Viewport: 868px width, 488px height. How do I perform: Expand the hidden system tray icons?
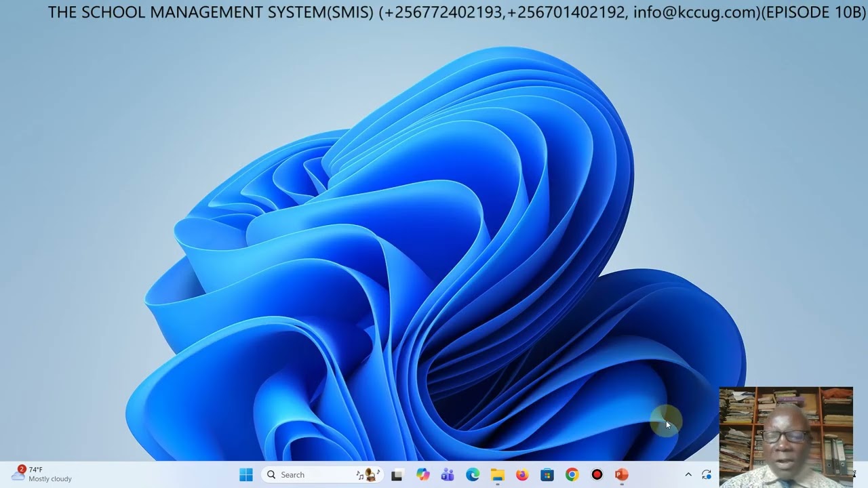pyautogui.click(x=688, y=475)
